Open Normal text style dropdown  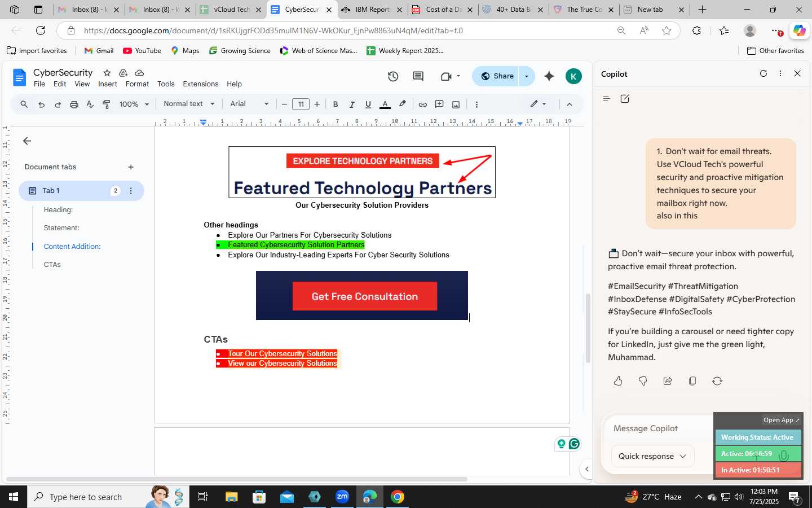[189, 104]
